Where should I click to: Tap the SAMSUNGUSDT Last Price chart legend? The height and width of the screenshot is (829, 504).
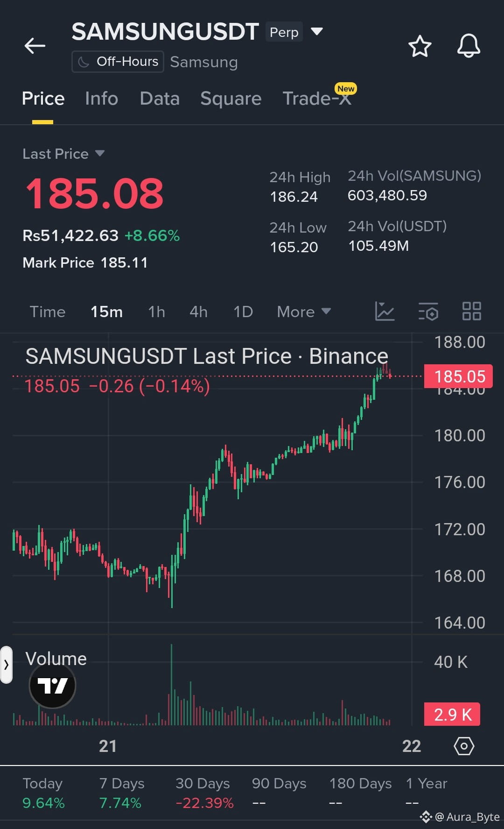click(206, 356)
